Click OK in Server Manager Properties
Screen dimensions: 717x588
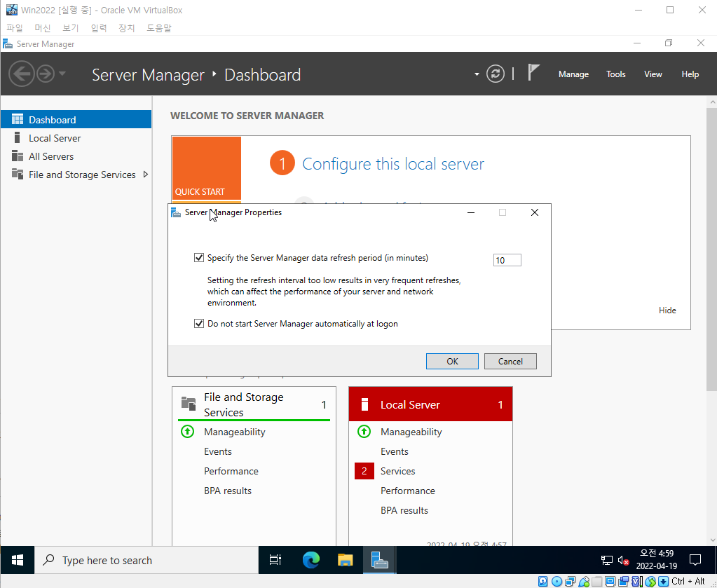pos(452,361)
